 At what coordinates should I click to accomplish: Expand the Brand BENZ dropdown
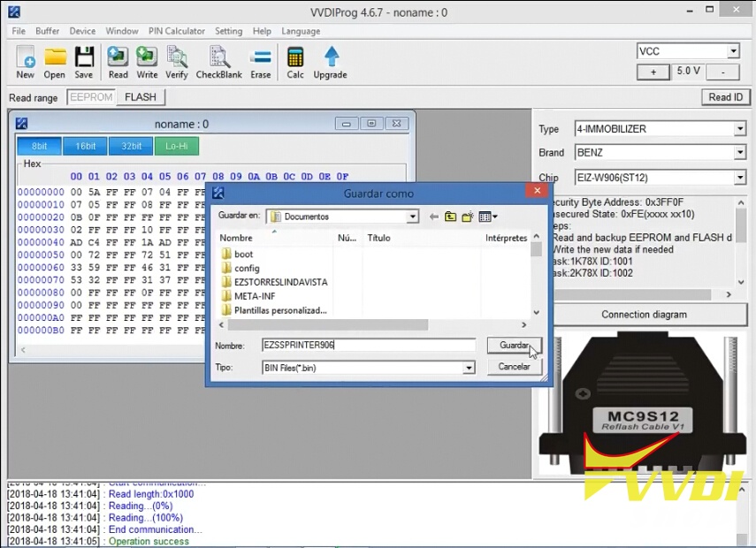[x=740, y=153]
